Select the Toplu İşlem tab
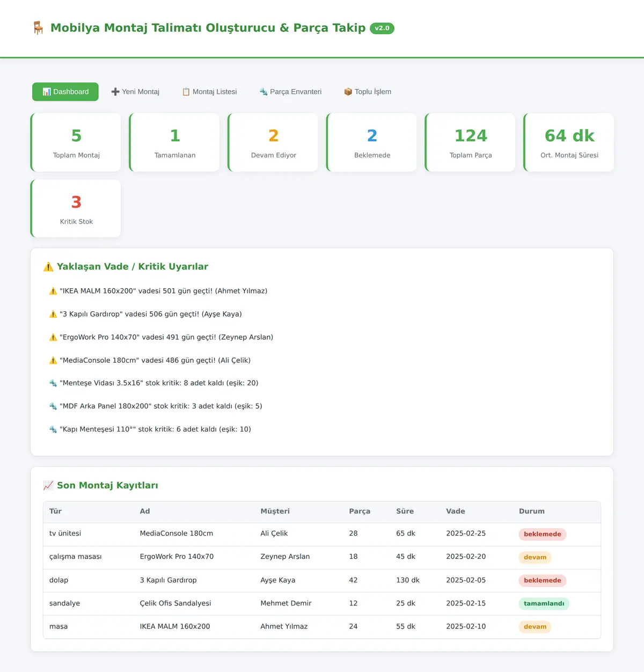644x672 pixels. point(368,92)
